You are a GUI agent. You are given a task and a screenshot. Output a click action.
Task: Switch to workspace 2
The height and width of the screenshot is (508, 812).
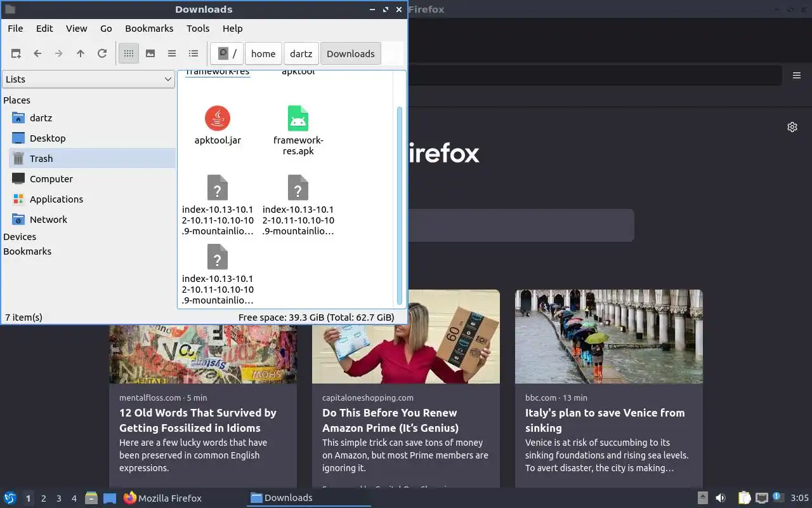coord(43,498)
